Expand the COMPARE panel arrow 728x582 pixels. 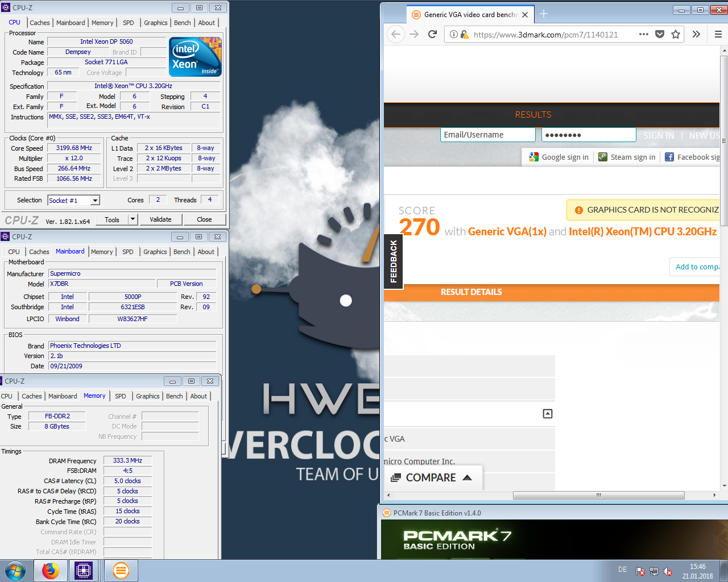click(467, 477)
